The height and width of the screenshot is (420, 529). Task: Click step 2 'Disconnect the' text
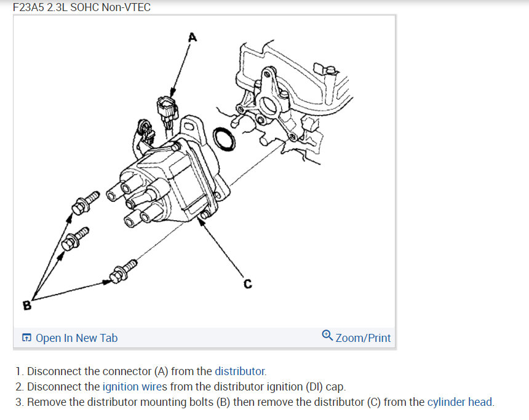point(63,387)
